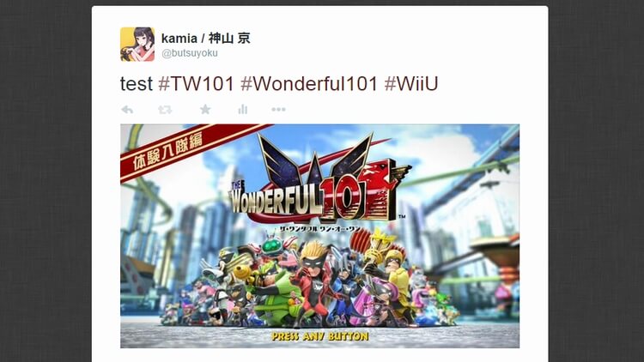The height and width of the screenshot is (362, 644).
Task: Open the @butsuyoku handle link
Action: (190, 53)
